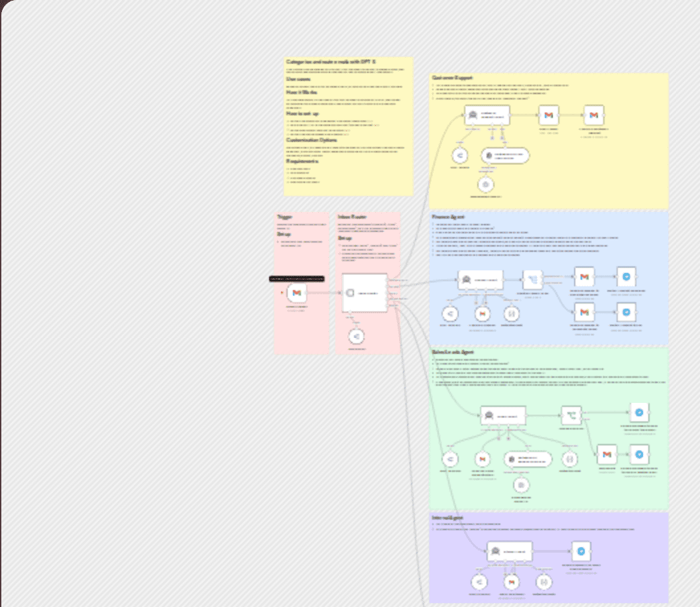
Task: Open the chat model sub-node under Sales/Leads agent
Action: click(450, 459)
